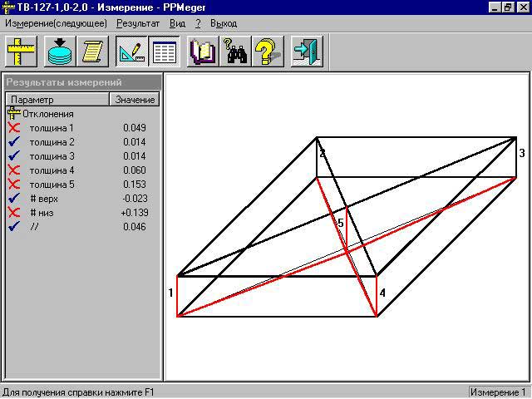The width and height of the screenshot is (532, 399).
Task: Click the red X icon beside толщина 4
Action: pyautogui.click(x=14, y=170)
